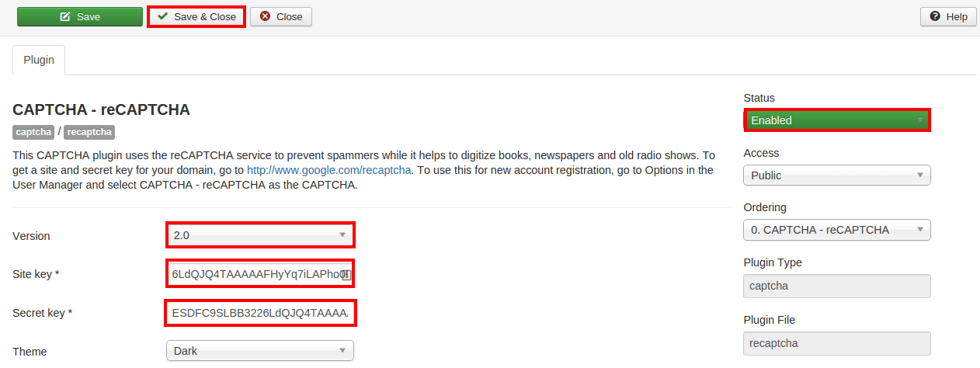Click the red X icon on Close
The image size is (980, 368).
coord(266,16)
